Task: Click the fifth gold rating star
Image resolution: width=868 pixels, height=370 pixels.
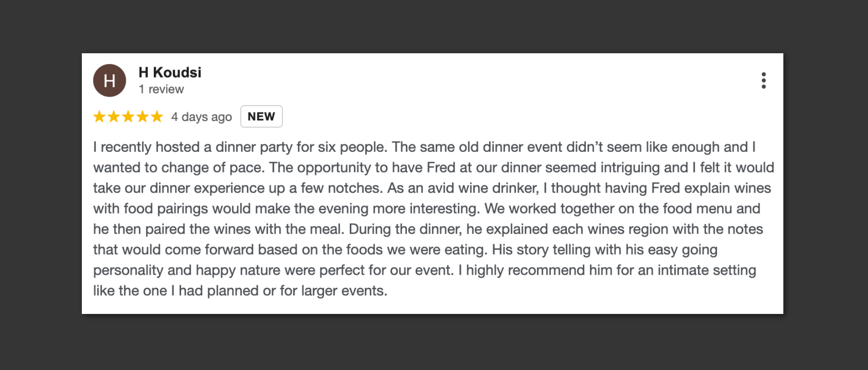Action: [x=157, y=116]
